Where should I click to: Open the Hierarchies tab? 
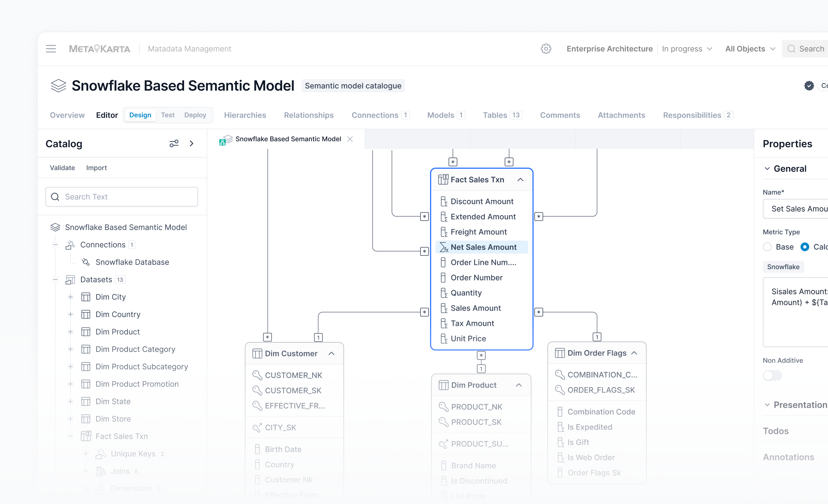tap(245, 115)
